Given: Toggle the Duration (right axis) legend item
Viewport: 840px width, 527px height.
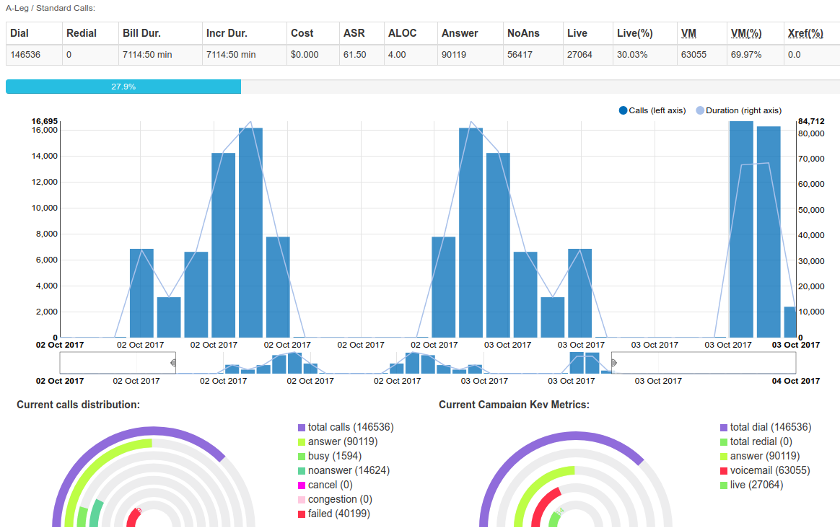Looking at the screenshot, I should [739, 110].
